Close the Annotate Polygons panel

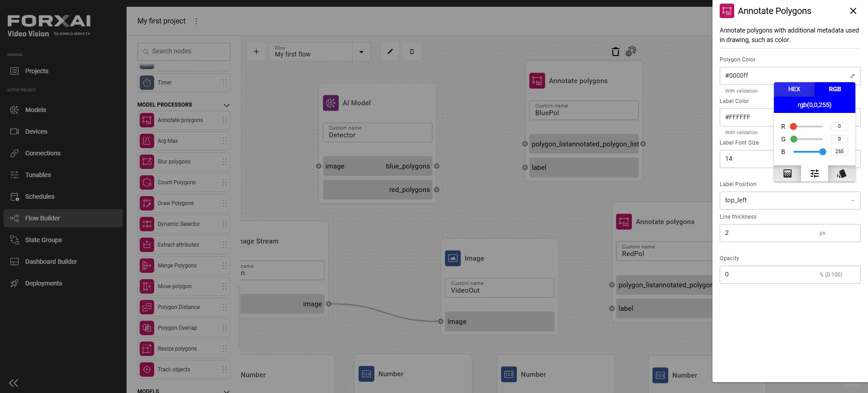853,11
